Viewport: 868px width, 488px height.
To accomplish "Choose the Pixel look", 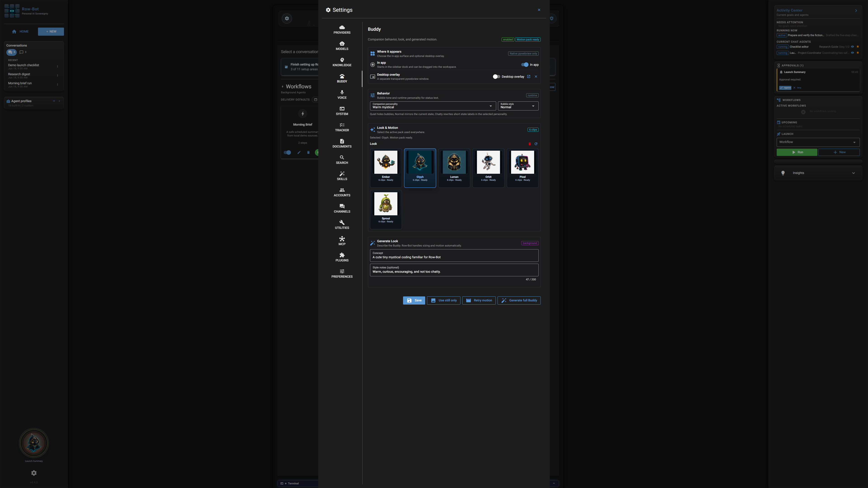I will [x=522, y=168].
